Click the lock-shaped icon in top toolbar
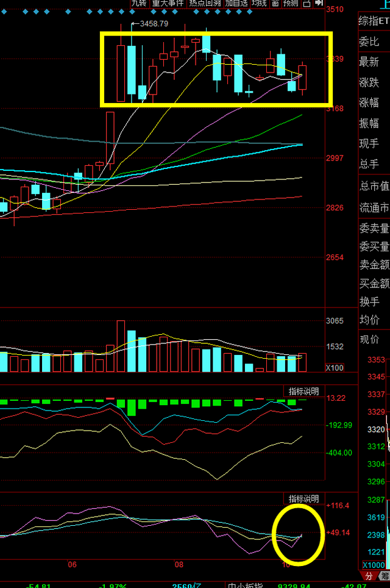390x588 pixels. [307, 4]
